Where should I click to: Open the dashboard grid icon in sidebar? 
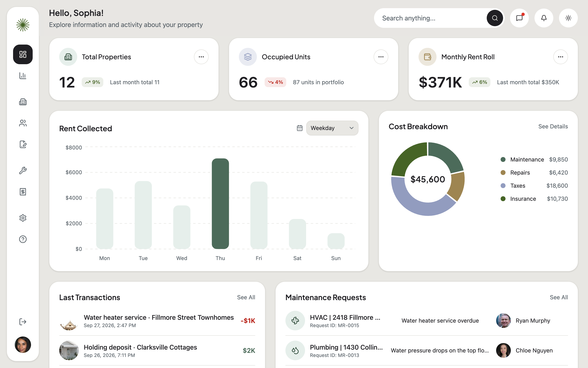(23, 54)
